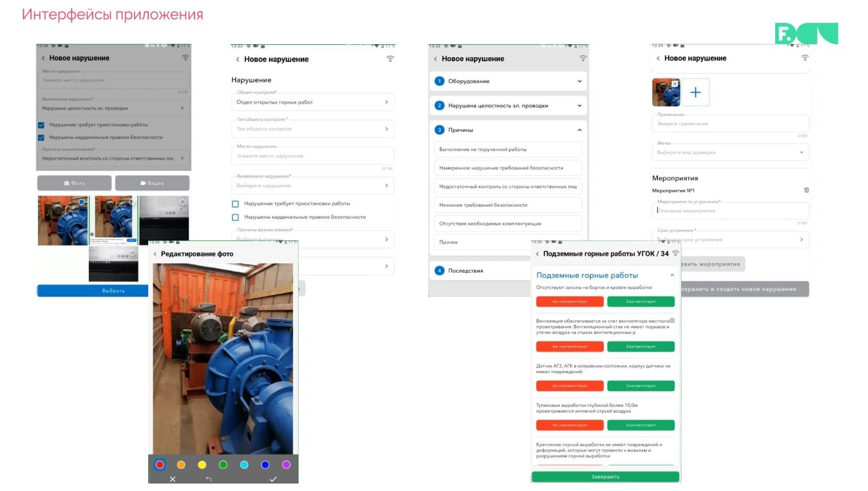868x491 pixels.
Task: Tap step number 3 circle for Причины
Action: pyautogui.click(x=439, y=130)
